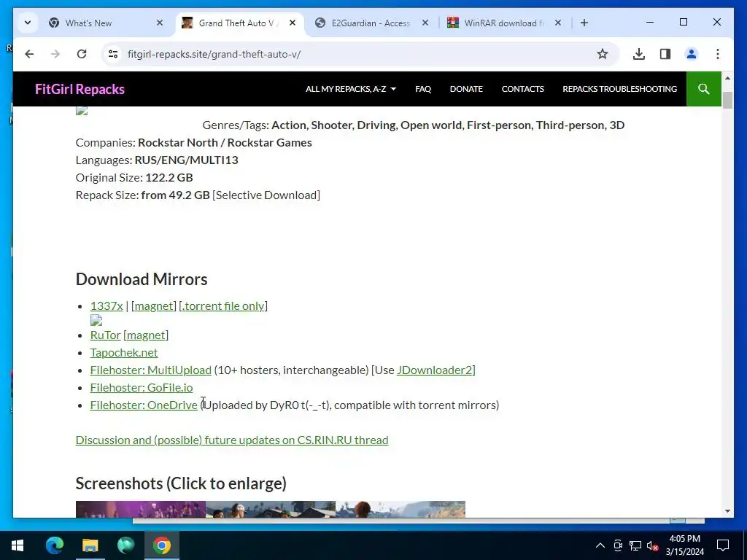
Task: Open the DONATE menu item
Action: point(466,89)
